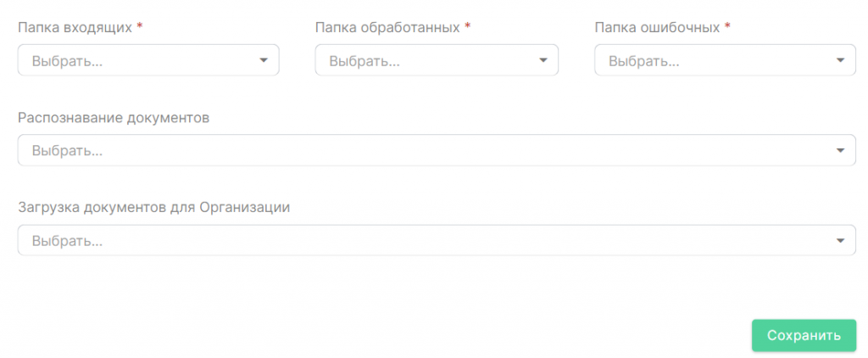Image resolution: width=868 pixels, height=358 pixels.
Task: Click the caret arrow in Распознавание документов field
Action: click(x=840, y=150)
